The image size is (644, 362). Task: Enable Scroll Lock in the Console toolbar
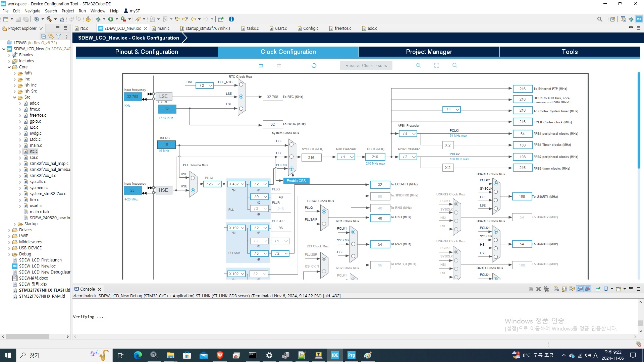coord(564,289)
